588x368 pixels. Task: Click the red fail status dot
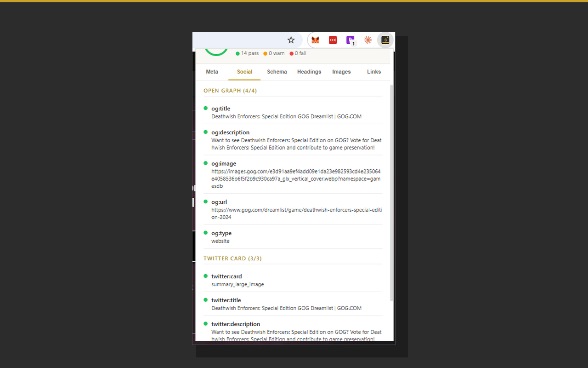click(x=291, y=53)
